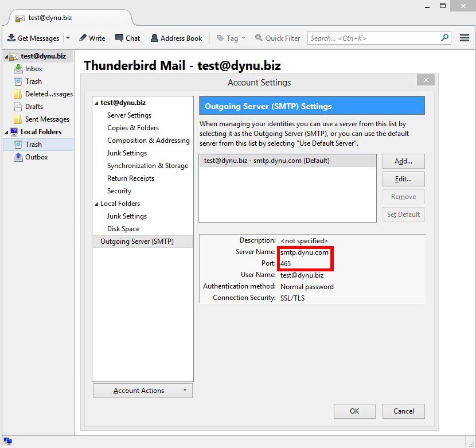Open the Address Book
This screenshot has width=476, height=448.
(177, 38)
